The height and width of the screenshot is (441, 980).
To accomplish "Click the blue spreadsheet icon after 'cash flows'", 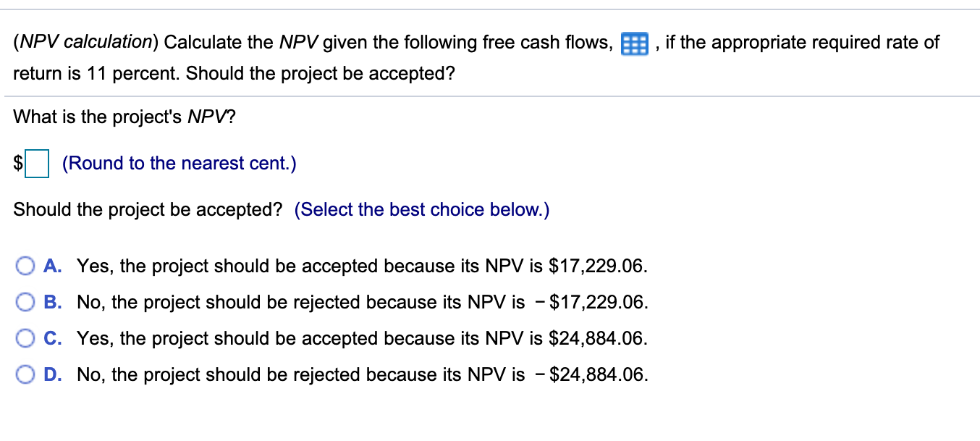I will [x=633, y=44].
